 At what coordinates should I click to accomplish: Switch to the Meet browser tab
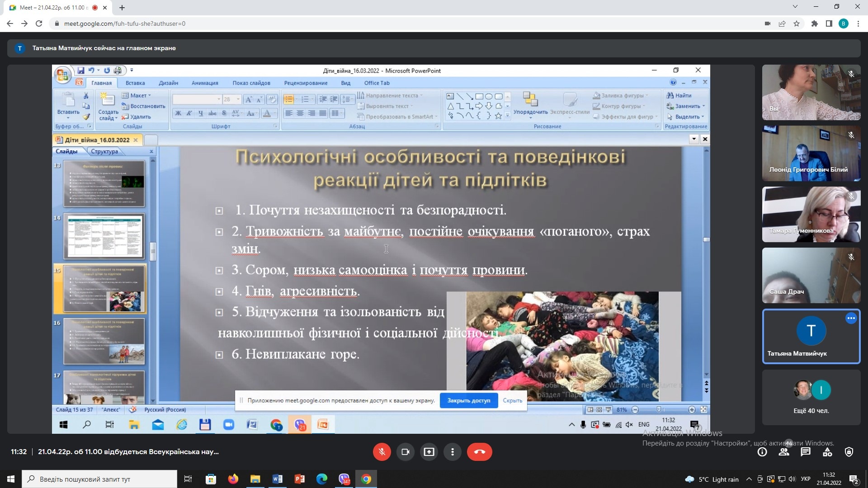coord(52,8)
